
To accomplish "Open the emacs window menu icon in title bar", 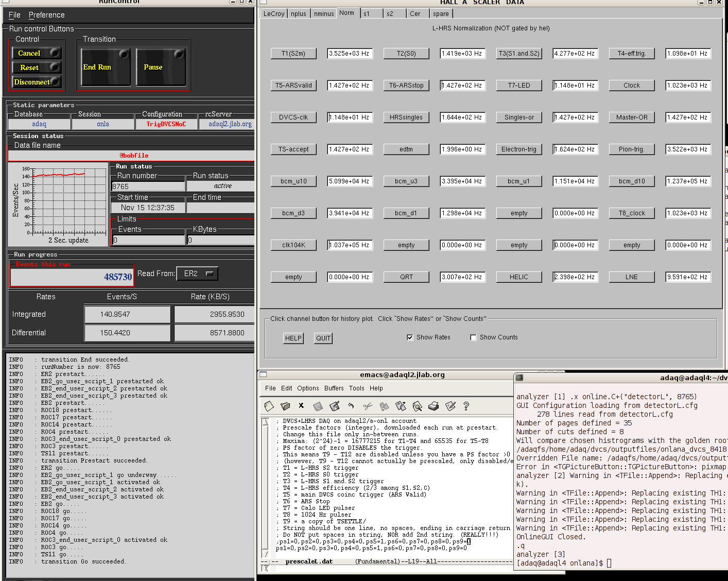I will (263, 374).
